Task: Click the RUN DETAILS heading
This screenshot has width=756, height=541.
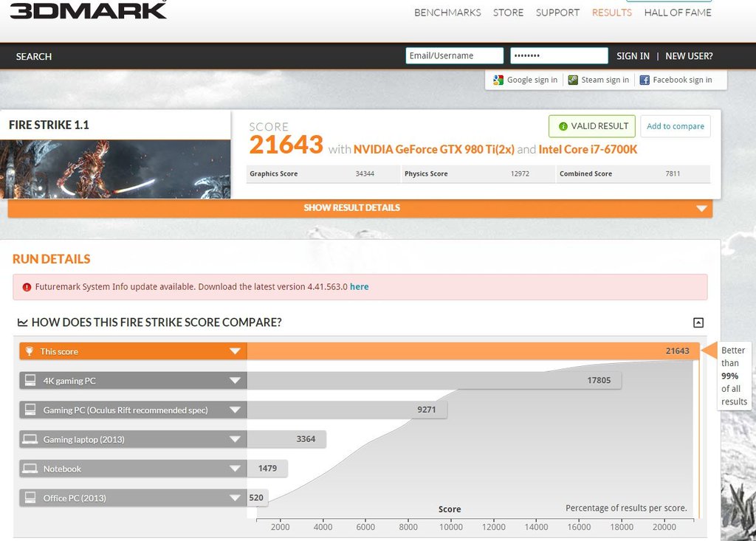Action: coord(51,259)
